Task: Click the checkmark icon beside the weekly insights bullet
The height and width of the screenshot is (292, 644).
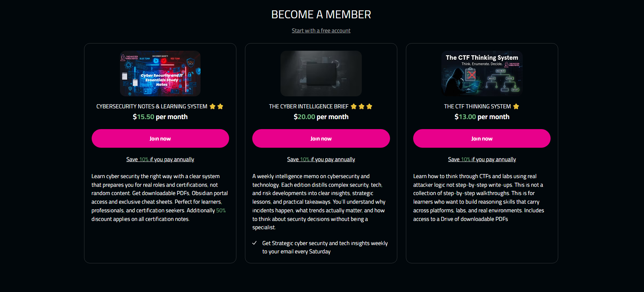Action: (254, 243)
